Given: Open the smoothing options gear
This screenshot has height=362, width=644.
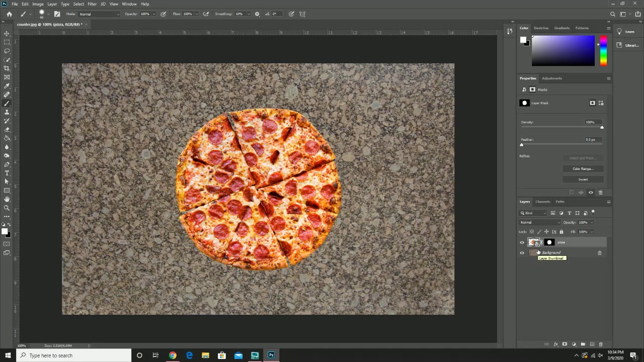Looking at the screenshot, I should point(257,14).
